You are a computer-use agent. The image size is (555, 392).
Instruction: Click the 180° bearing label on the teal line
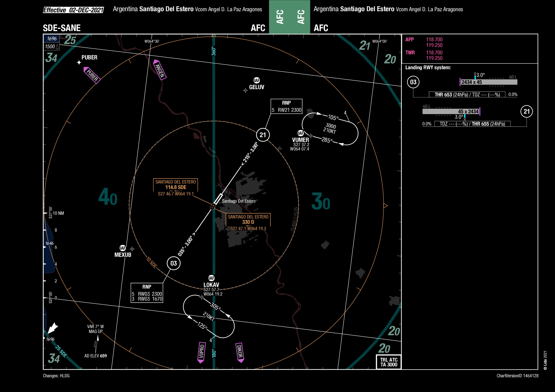214,353
